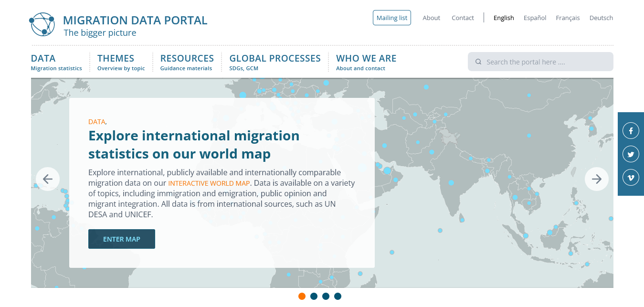Open the WHO WE ARE menu
The height and width of the screenshot is (307, 644).
366,62
